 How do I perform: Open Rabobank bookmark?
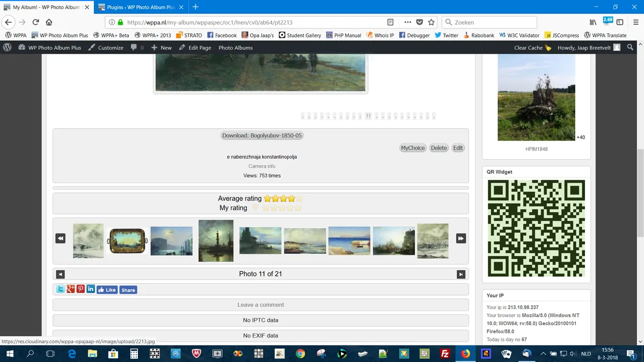click(x=478, y=35)
